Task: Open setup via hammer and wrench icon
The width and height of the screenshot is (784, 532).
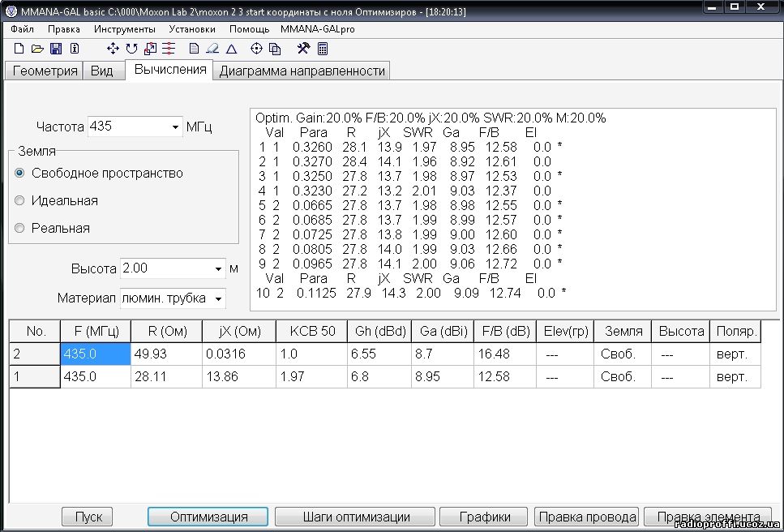Action: click(x=303, y=49)
